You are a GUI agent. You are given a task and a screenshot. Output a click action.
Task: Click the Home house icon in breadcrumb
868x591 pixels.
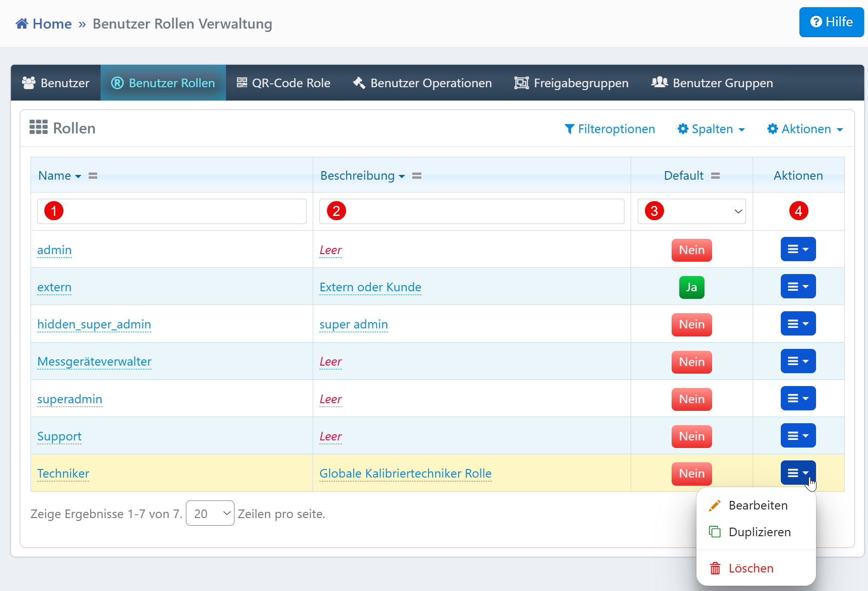(22, 24)
